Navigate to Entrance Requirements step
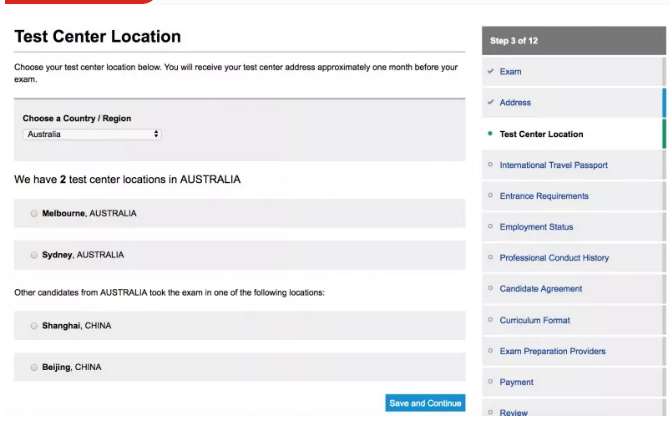The height and width of the screenshot is (430, 670). click(544, 196)
